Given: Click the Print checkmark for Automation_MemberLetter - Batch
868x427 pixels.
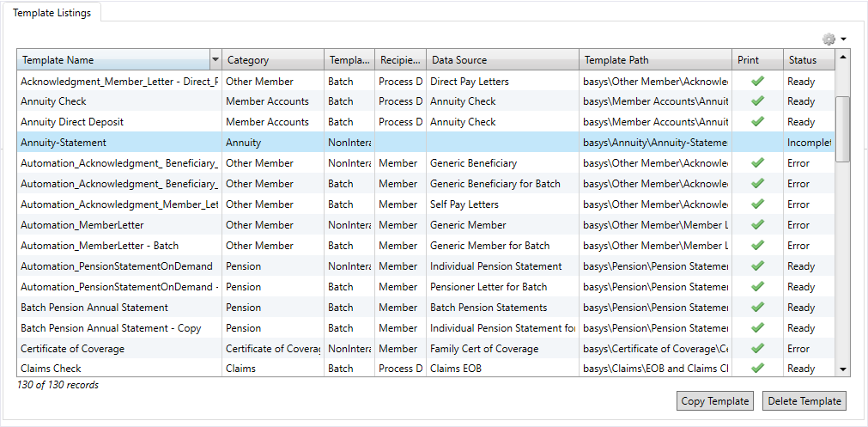Looking at the screenshot, I should pos(757,246).
